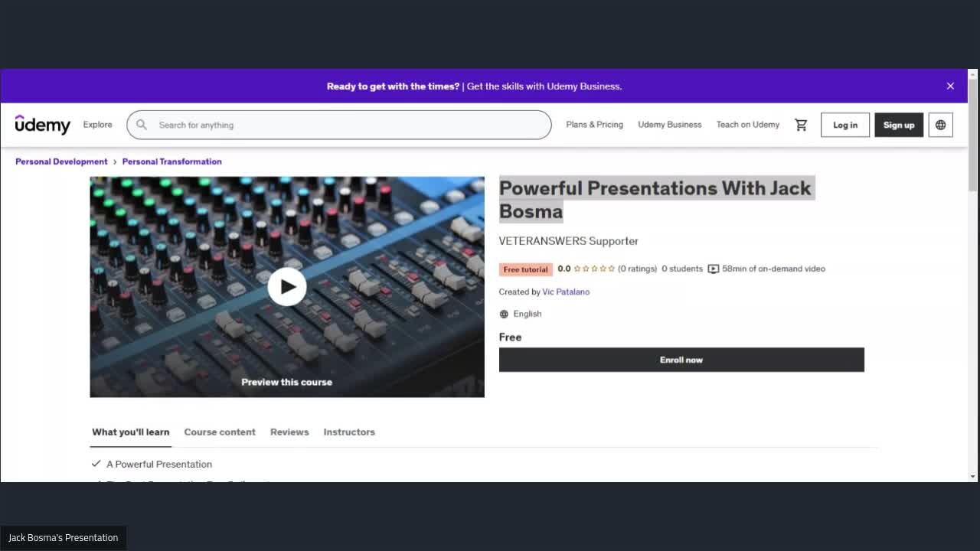The height and width of the screenshot is (551, 980).
Task: Click breadcrumb chevron after Personal Development
Action: click(115, 161)
